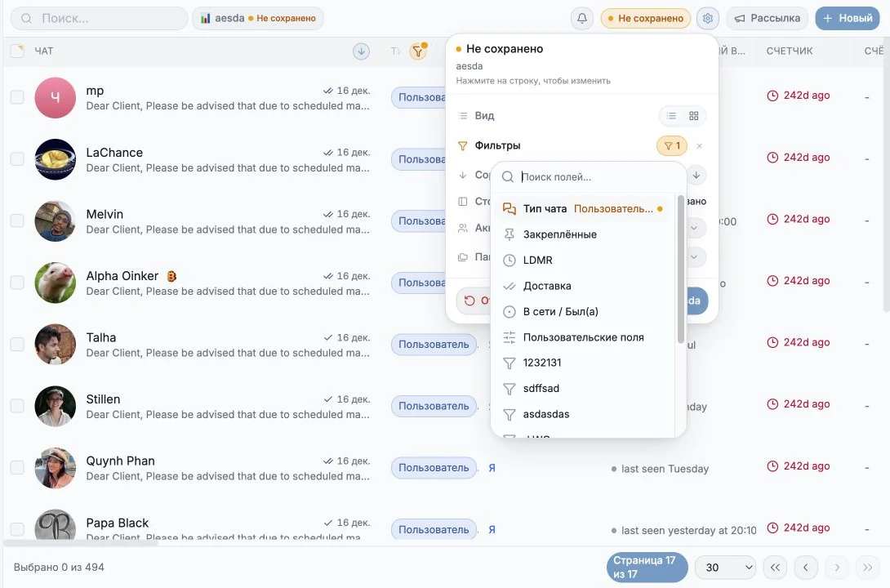Image resolution: width=890 pixels, height=588 pixels.
Task: Click the Пользователь tag in Talha row
Action: point(434,345)
